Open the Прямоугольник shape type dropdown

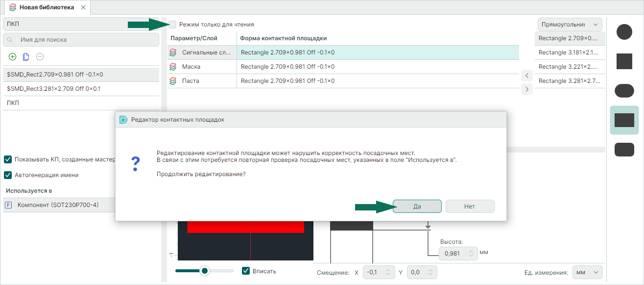(570, 25)
